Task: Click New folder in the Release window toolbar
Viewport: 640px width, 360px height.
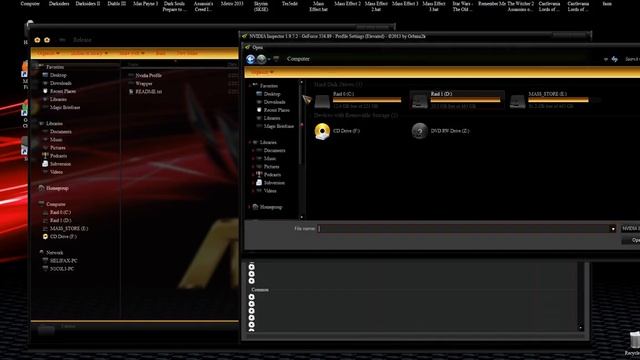Action: pos(187,53)
